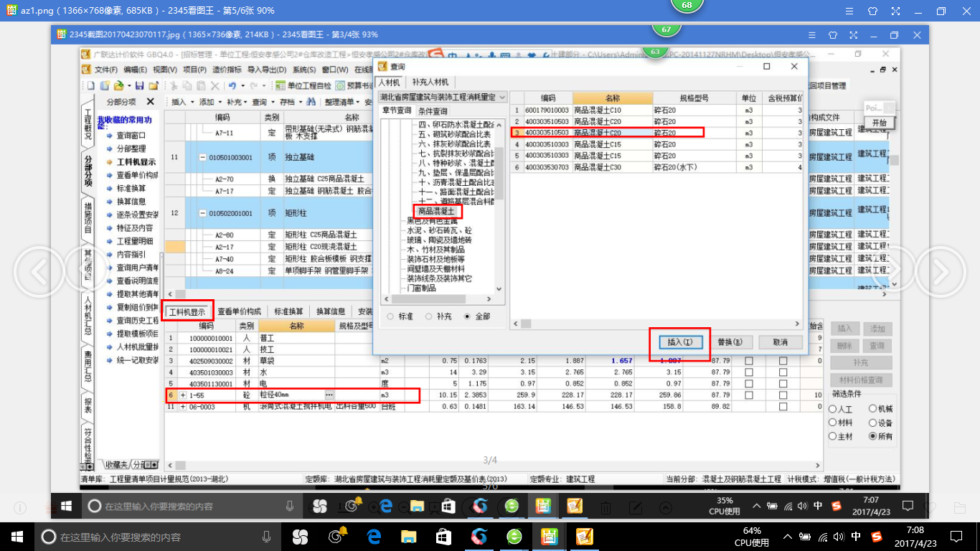Screen dimensions: 980x551
Task: Maximize the 查询 dialog window
Action: pyautogui.click(x=767, y=66)
